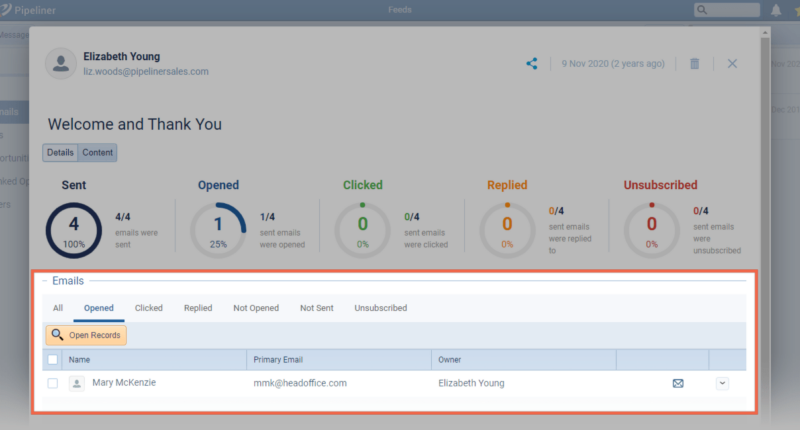Switch to the Not Opened tab
Viewport: 800px width, 430px height.
pyautogui.click(x=256, y=308)
